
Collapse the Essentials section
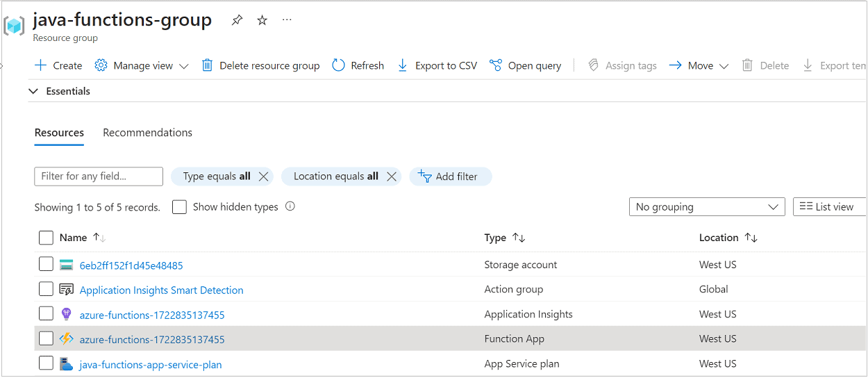(33, 91)
